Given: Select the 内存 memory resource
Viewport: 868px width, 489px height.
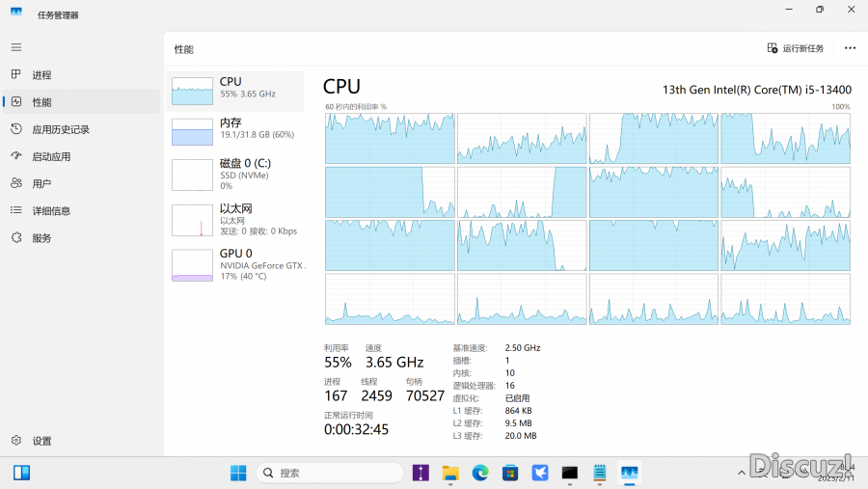Looking at the screenshot, I should tap(235, 128).
